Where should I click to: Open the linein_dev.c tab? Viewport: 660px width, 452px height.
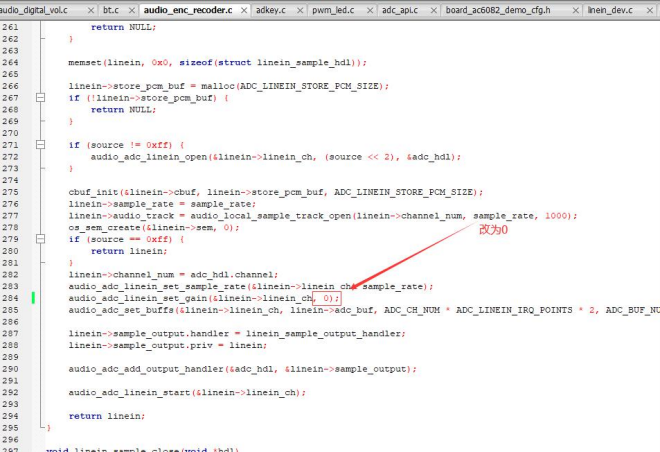pyautogui.click(x=610, y=10)
